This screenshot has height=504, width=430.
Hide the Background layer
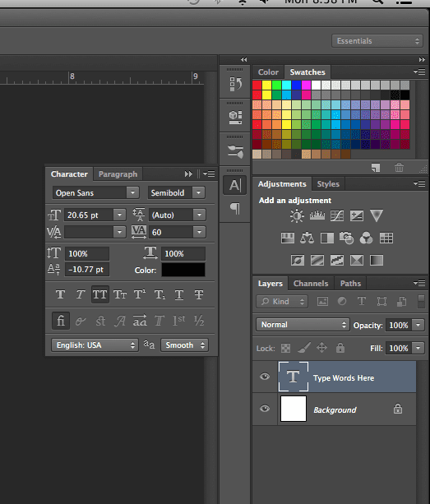pos(265,409)
